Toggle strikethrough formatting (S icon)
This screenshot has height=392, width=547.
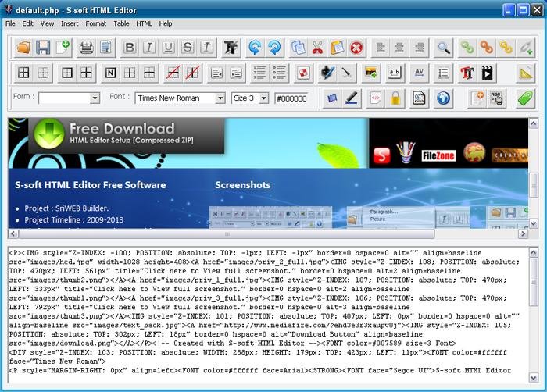[x=188, y=47]
